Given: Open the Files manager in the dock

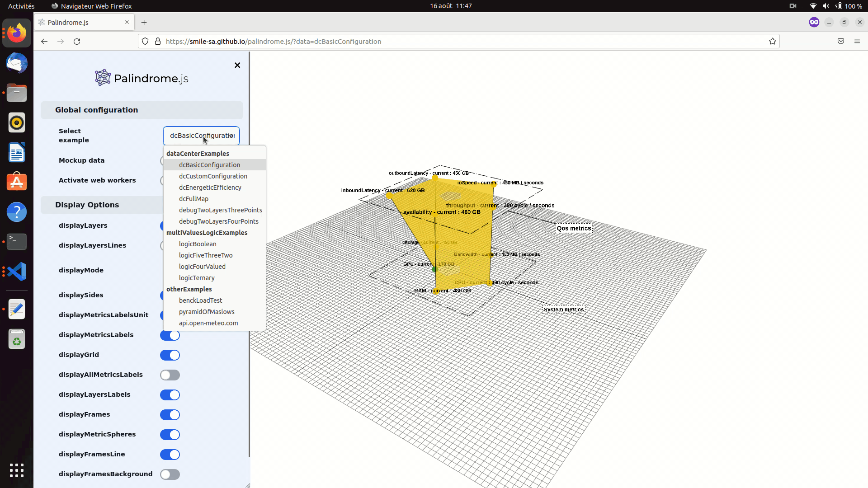Looking at the screenshot, I should [x=17, y=93].
